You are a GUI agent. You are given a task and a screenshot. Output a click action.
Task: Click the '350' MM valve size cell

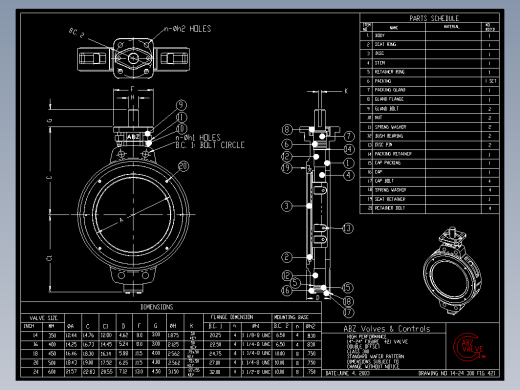52,335
